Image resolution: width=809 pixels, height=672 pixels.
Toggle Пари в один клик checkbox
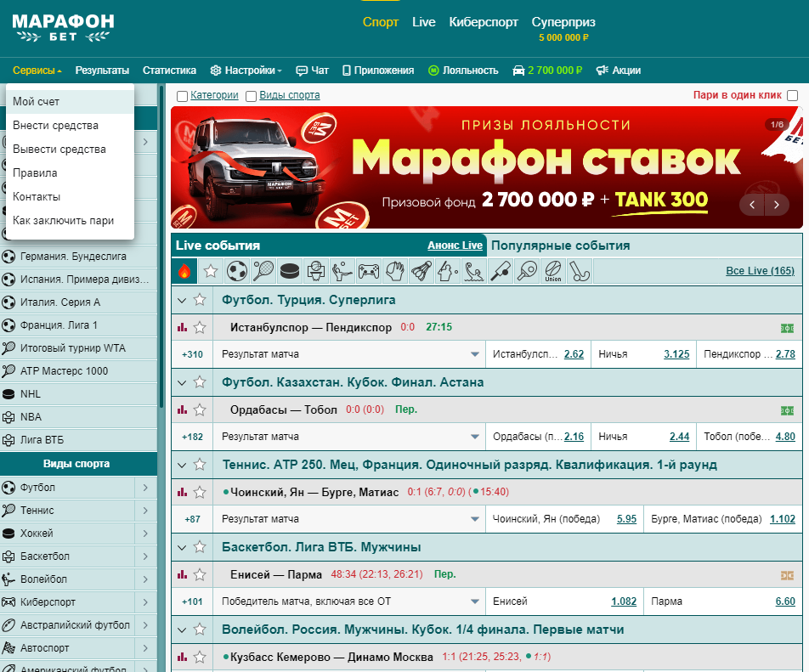pos(793,95)
